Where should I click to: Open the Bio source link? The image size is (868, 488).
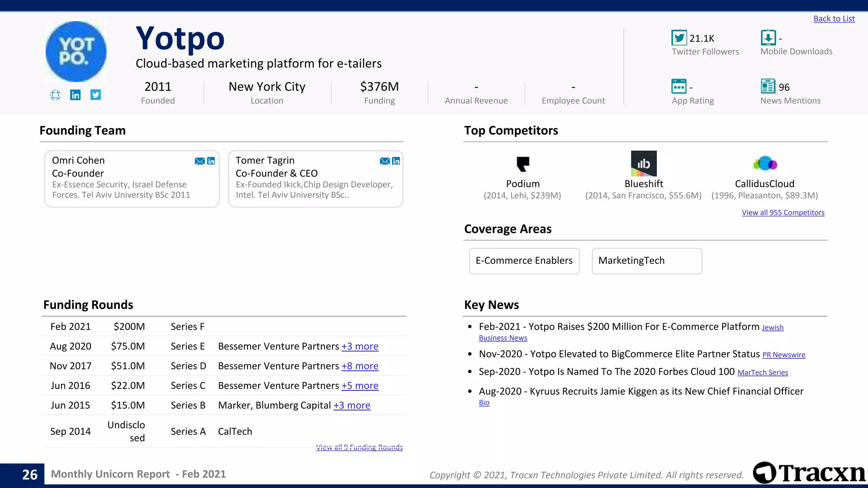pyautogui.click(x=484, y=403)
